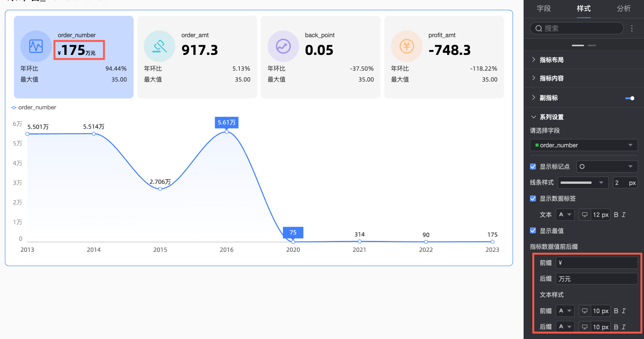The image size is (644, 339).
Task: Switch to the 字段 tab
Action: pyautogui.click(x=544, y=8)
